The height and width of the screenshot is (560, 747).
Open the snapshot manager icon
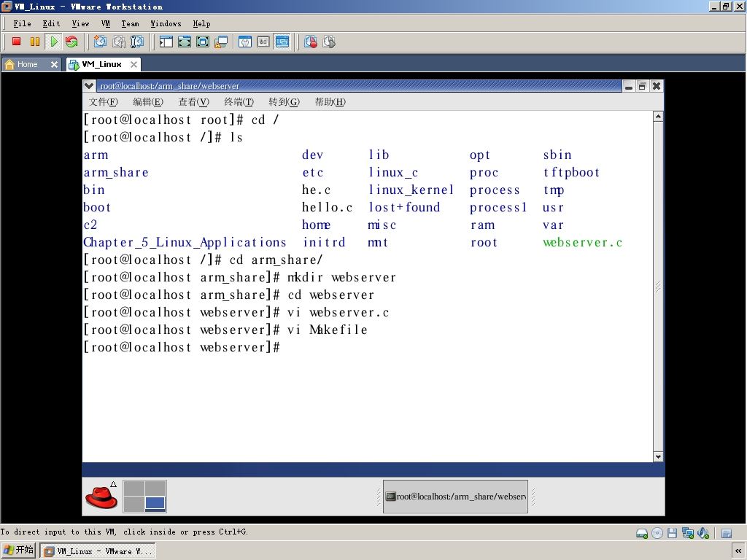click(137, 42)
